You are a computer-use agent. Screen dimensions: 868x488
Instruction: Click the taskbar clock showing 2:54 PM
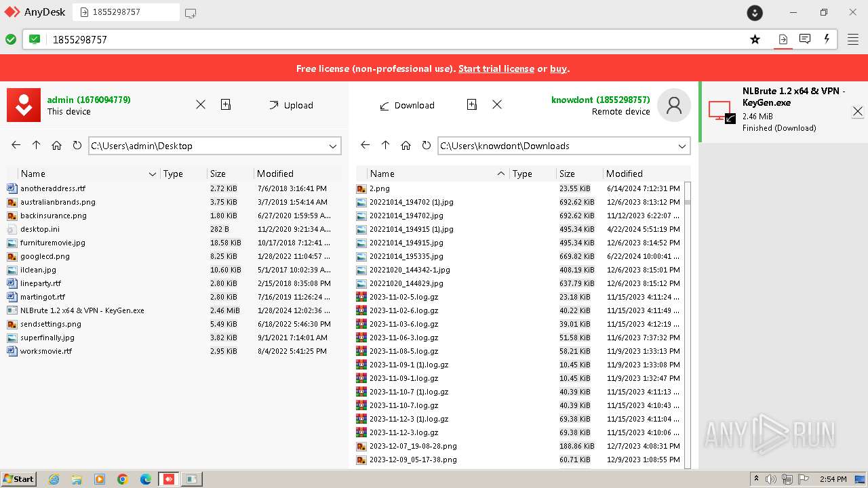pyautogui.click(x=833, y=479)
